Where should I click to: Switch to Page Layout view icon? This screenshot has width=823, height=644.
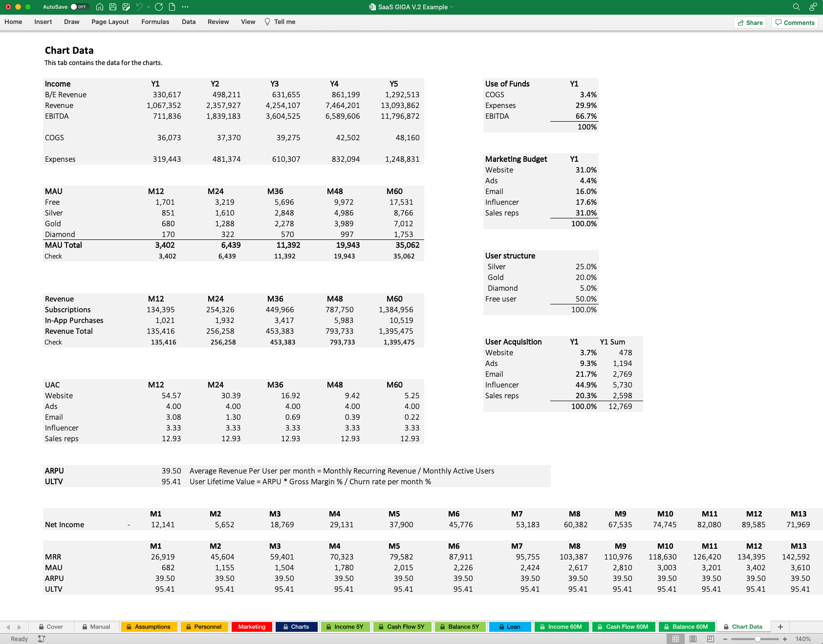pyautogui.click(x=693, y=639)
